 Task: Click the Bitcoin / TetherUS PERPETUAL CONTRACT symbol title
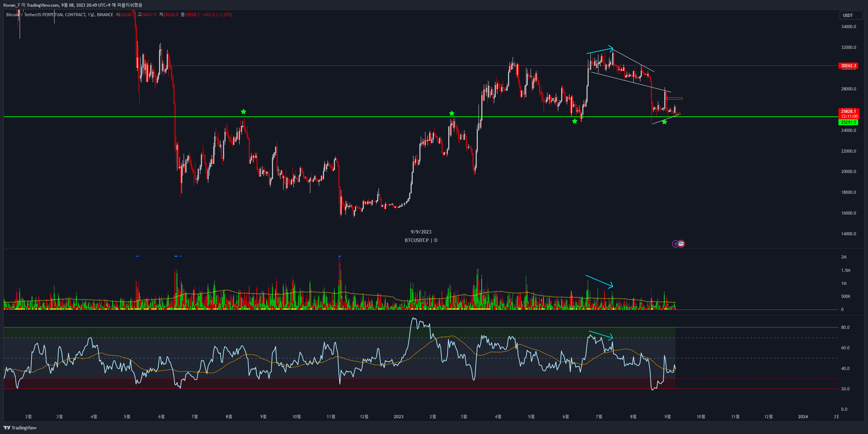click(x=46, y=15)
